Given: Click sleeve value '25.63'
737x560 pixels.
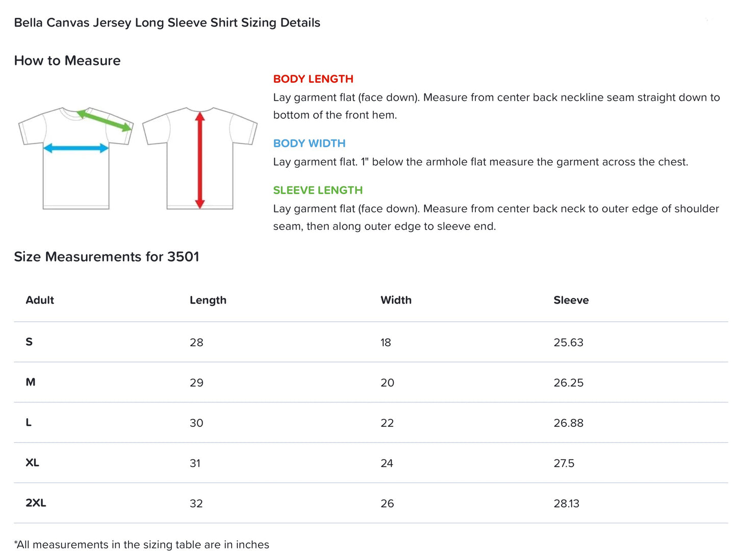Looking at the screenshot, I should tap(569, 342).
